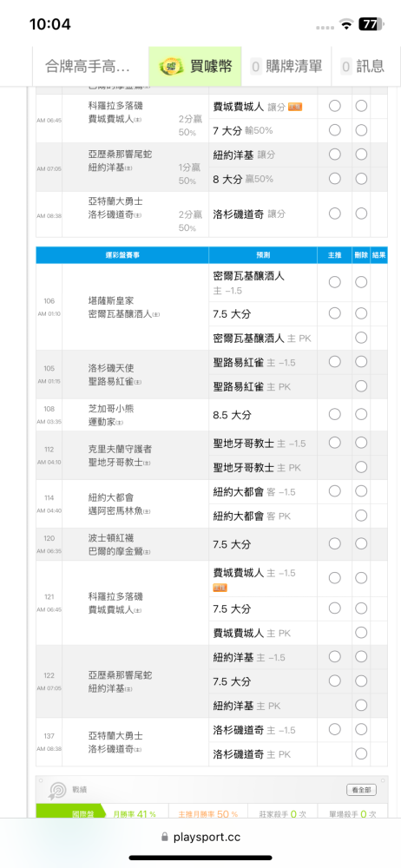Tap the target icon beside 戰績
401x868 pixels.
pyautogui.click(x=57, y=789)
